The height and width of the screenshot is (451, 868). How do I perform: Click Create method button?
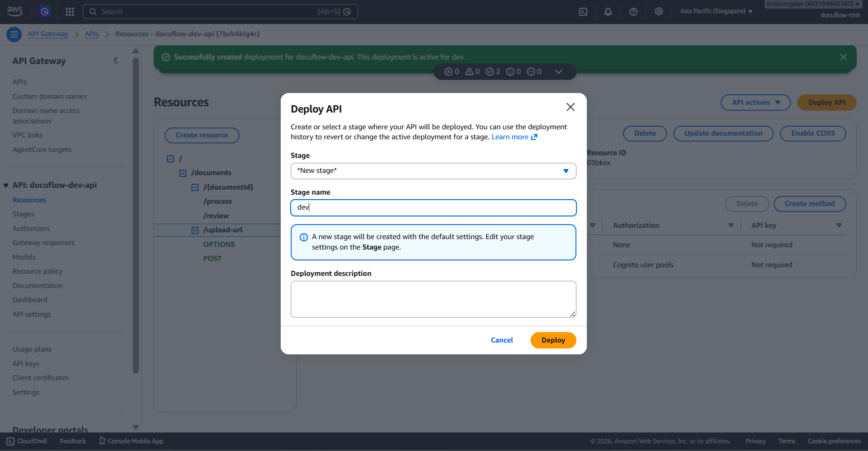pyautogui.click(x=809, y=204)
